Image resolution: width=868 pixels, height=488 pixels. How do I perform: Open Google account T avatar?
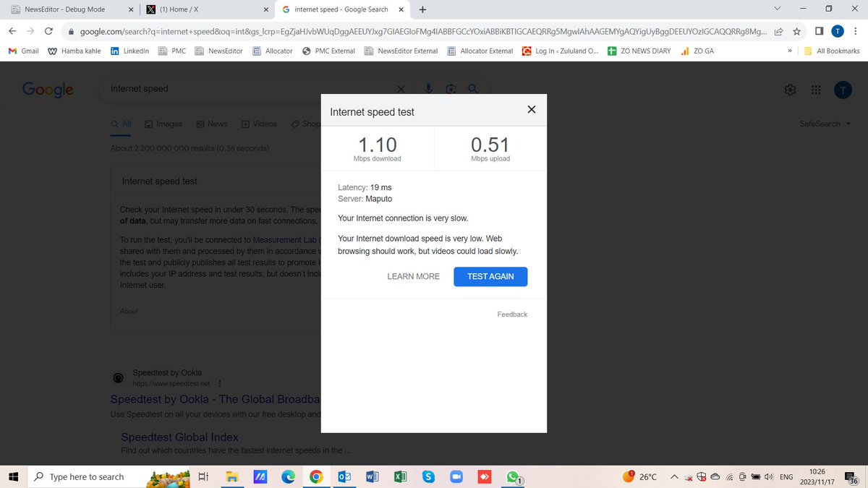(843, 90)
